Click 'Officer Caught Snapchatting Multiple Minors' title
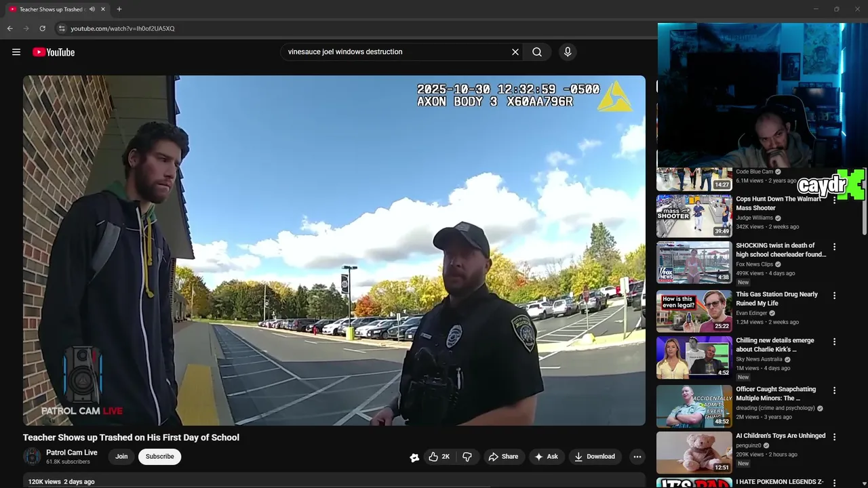The image size is (868, 488). pyautogui.click(x=776, y=394)
